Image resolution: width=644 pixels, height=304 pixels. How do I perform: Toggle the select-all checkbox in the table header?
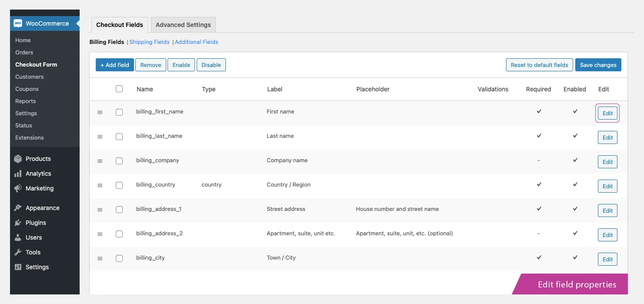(119, 89)
